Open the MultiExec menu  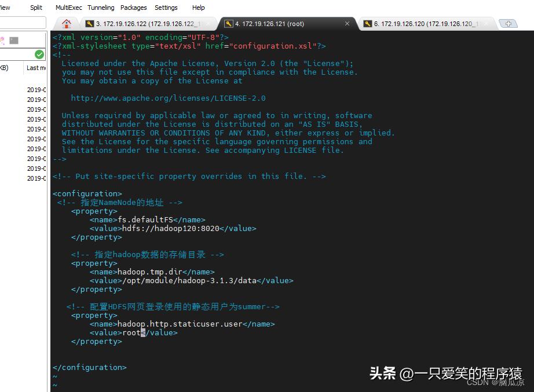pos(68,8)
